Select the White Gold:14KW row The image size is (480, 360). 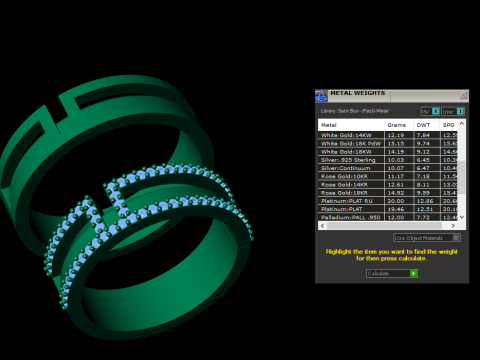click(x=388, y=135)
